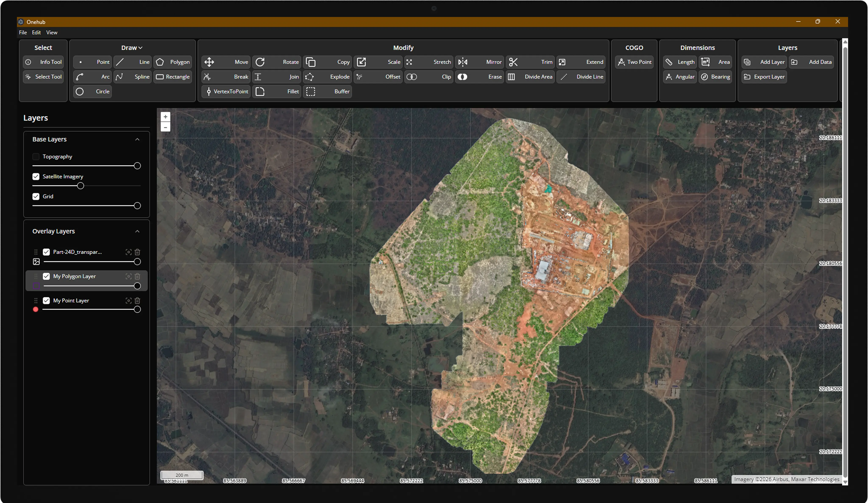Zoom to Part-24D_transpar layer extent icon
Image resolution: width=868 pixels, height=503 pixels.
[x=128, y=252]
